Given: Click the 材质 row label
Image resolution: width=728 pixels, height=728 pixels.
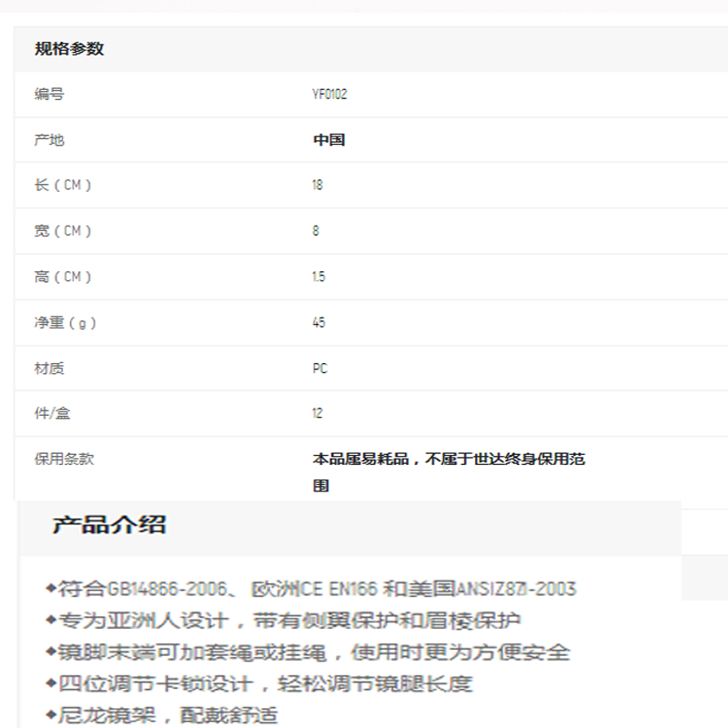Looking at the screenshot, I should [x=49, y=369].
